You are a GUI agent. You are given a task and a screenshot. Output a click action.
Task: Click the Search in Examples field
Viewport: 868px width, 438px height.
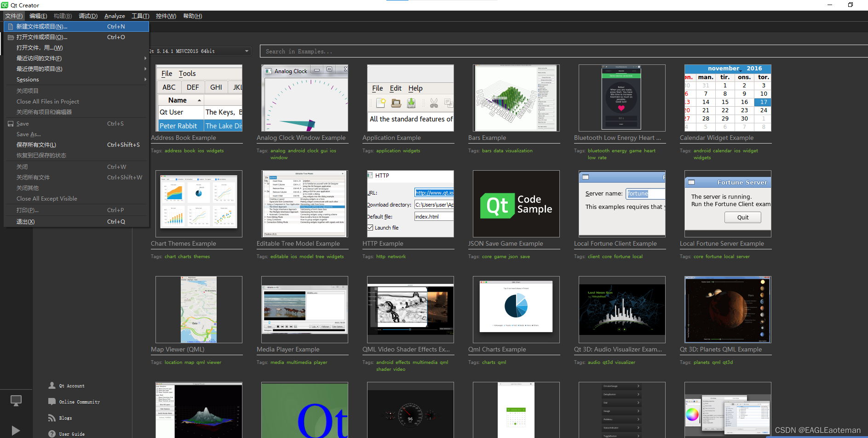click(563, 51)
